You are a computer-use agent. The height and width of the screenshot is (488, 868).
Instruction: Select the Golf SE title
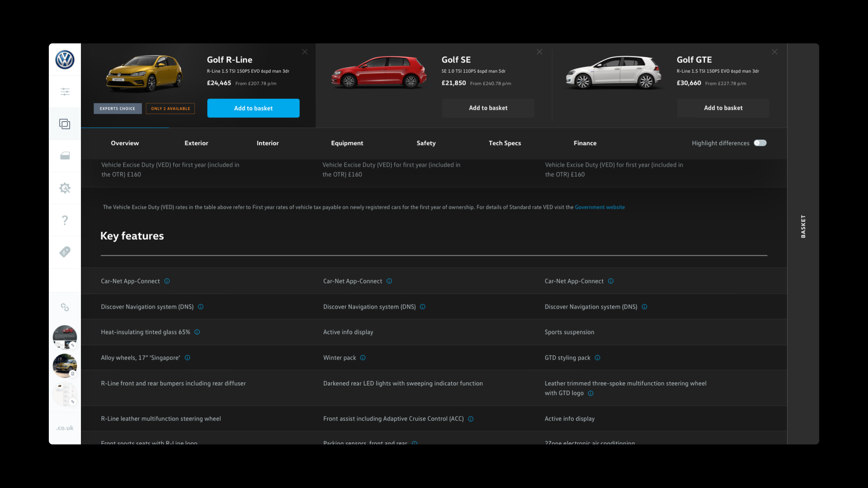456,60
